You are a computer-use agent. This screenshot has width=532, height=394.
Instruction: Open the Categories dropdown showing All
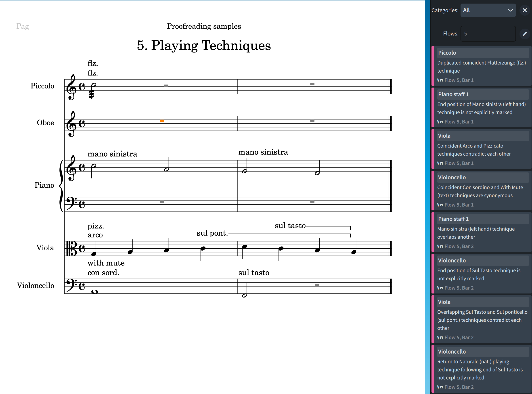[488, 10]
